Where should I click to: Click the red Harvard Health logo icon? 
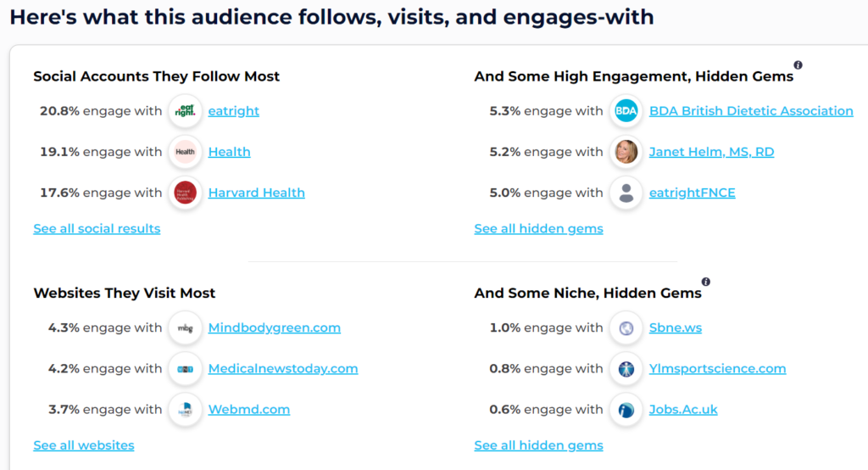coord(186,193)
